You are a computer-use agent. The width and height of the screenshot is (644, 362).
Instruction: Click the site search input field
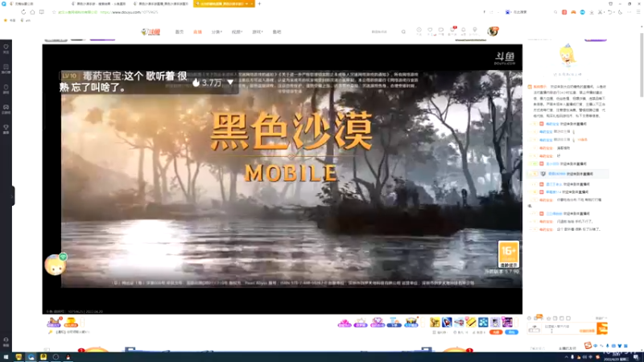(384, 31)
